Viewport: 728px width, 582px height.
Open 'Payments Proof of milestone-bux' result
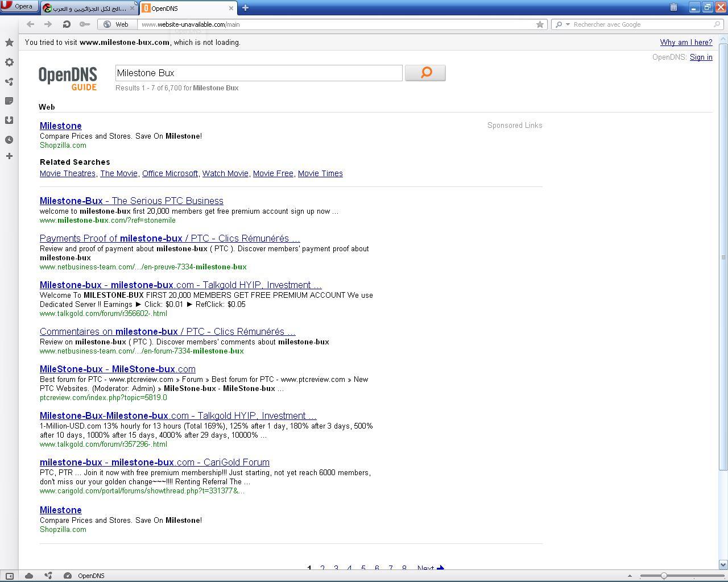(x=170, y=238)
